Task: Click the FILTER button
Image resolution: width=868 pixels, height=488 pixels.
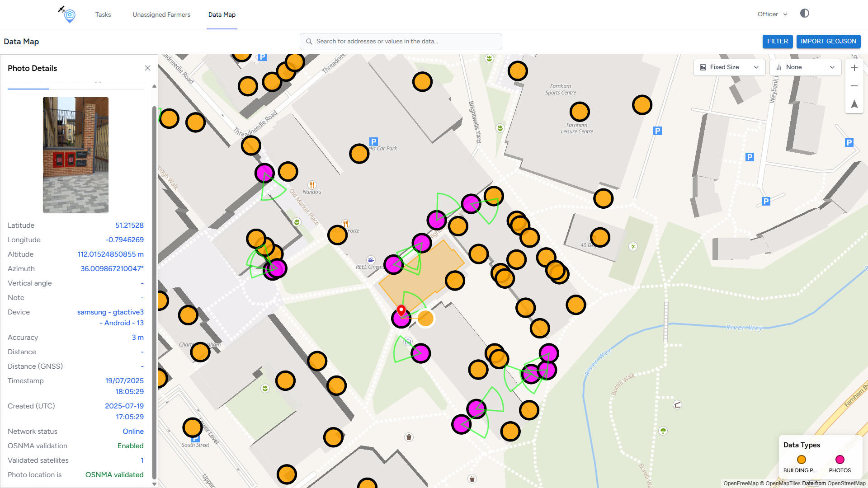Action: (x=777, y=42)
